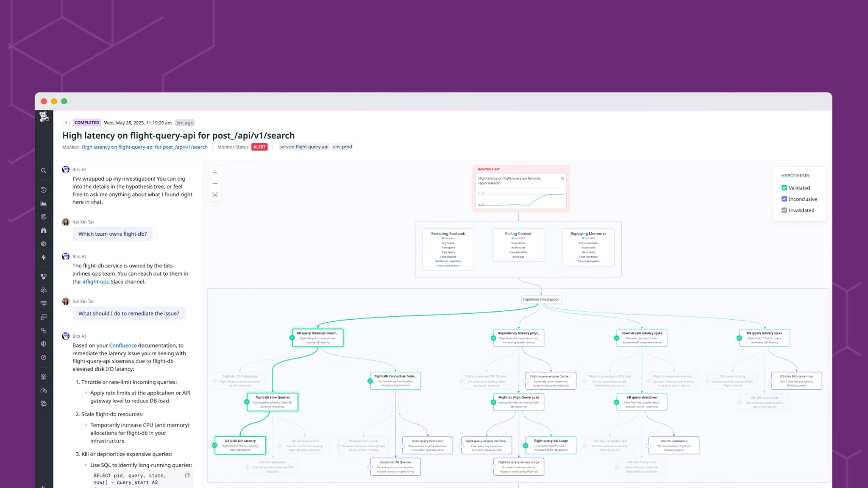
Task: Open the binoculars icon in sidebar
Action: point(44,230)
